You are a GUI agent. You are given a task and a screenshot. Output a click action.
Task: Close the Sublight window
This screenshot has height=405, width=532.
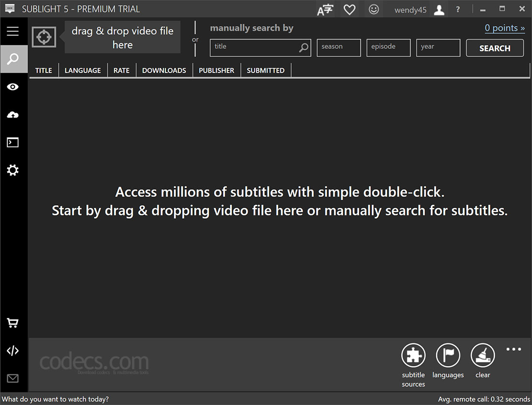tap(522, 9)
